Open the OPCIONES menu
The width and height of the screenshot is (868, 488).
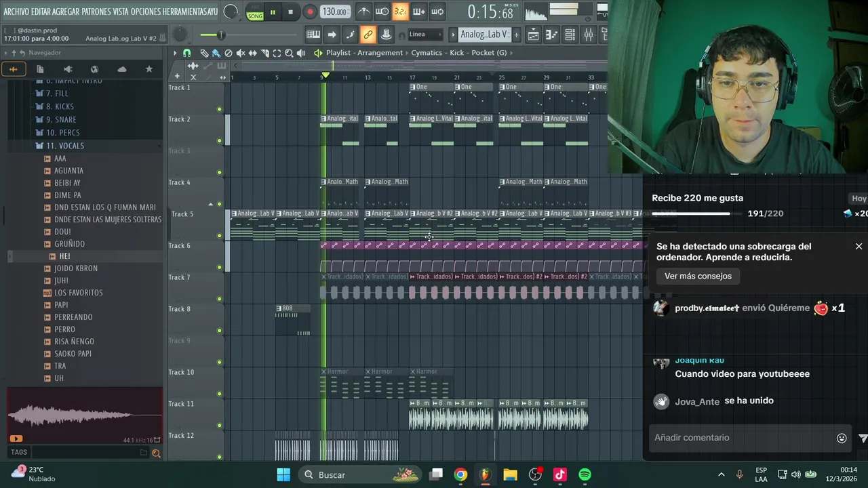(x=146, y=12)
